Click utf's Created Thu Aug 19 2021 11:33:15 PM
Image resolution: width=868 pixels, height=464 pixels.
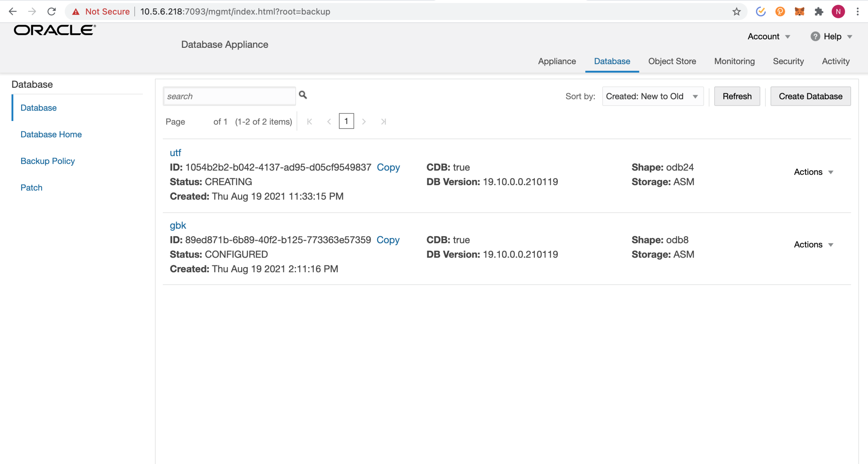point(256,196)
